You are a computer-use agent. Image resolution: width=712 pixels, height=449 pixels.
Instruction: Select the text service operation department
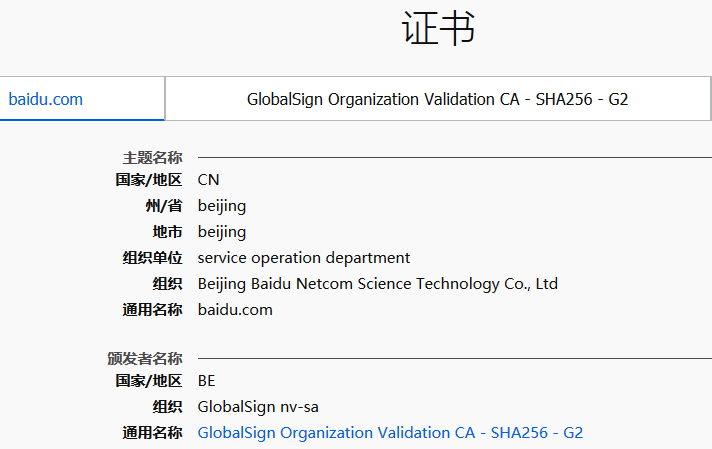304,258
